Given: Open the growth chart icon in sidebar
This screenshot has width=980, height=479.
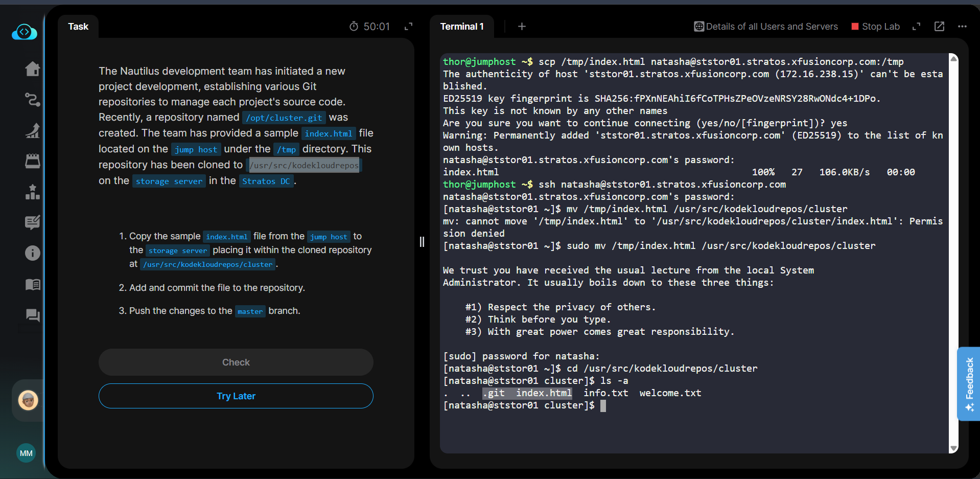Looking at the screenshot, I should [32, 130].
